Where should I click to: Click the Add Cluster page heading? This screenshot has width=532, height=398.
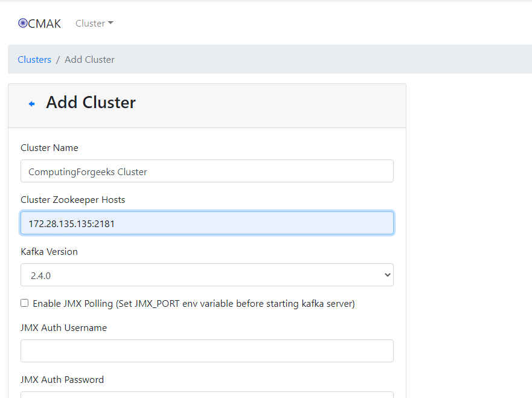(x=91, y=103)
